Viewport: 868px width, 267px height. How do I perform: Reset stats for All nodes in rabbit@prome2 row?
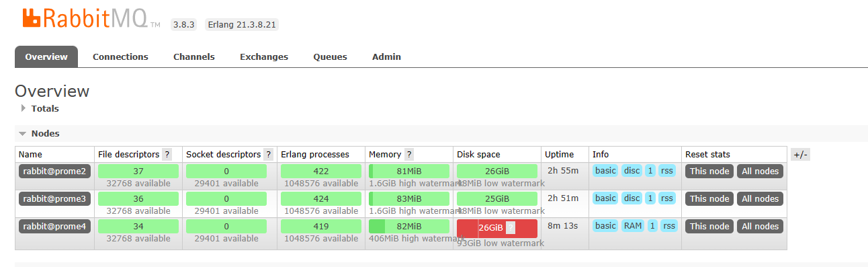tap(760, 171)
